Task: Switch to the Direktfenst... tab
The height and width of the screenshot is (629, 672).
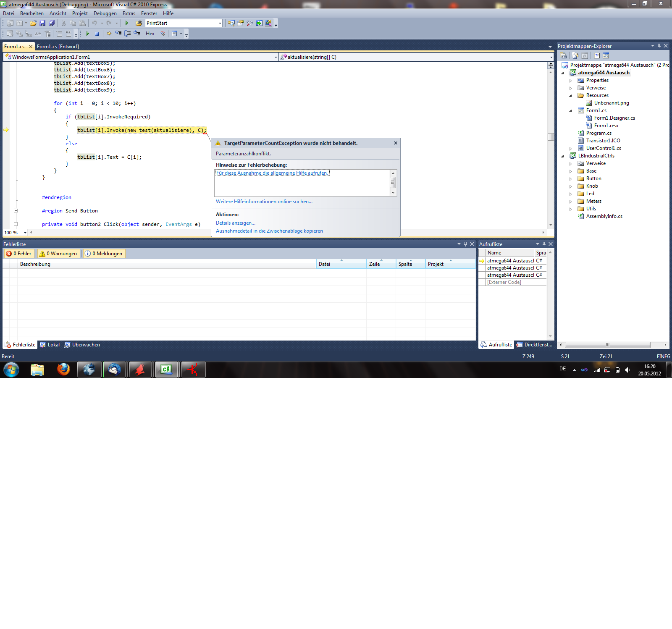Action: (534, 345)
